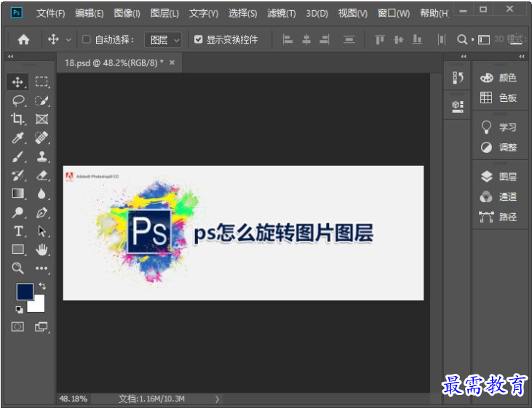Open the Edit Toolbar three-dots button
Screen dimensions: 532x408
coord(41,268)
